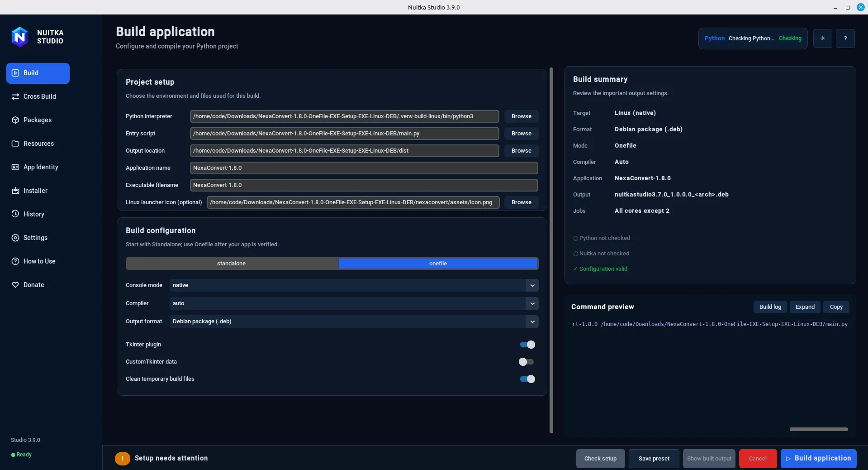Cancel the current build
The height and width of the screenshot is (470, 868).
pos(758,459)
